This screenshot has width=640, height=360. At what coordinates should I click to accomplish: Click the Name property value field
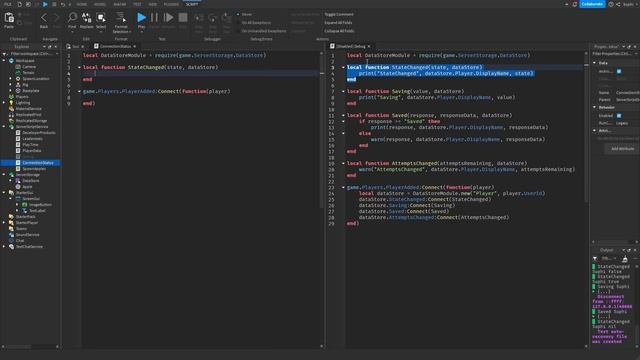[x=628, y=93]
